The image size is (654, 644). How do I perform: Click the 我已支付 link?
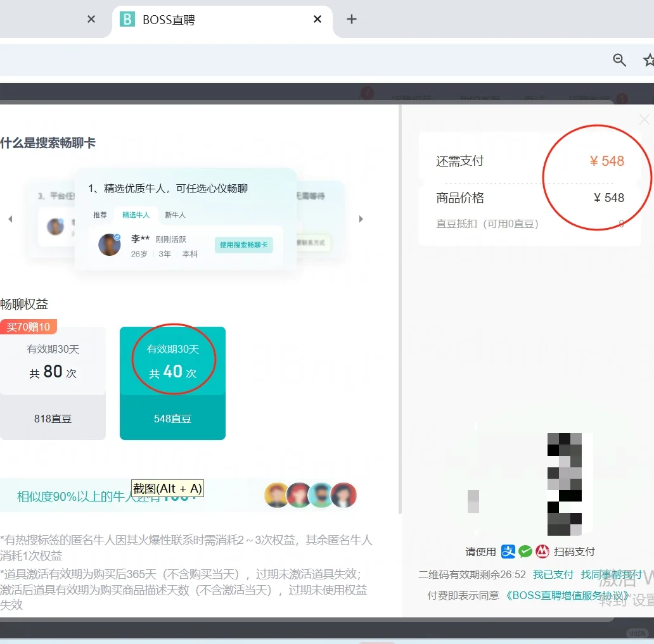click(x=553, y=574)
